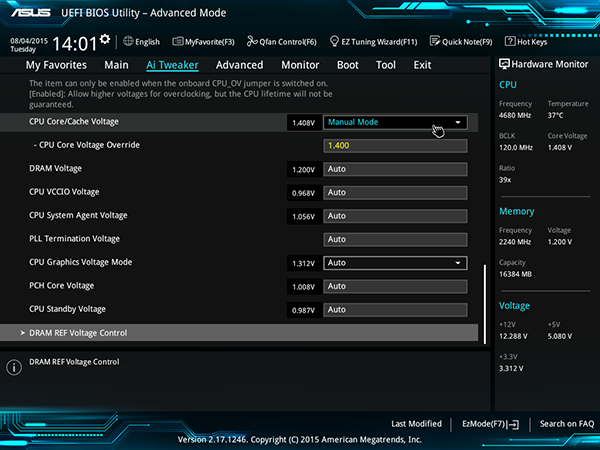Image resolution: width=600 pixels, height=450 pixels.
Task: Click the English language button
Action: coord(142,41)
